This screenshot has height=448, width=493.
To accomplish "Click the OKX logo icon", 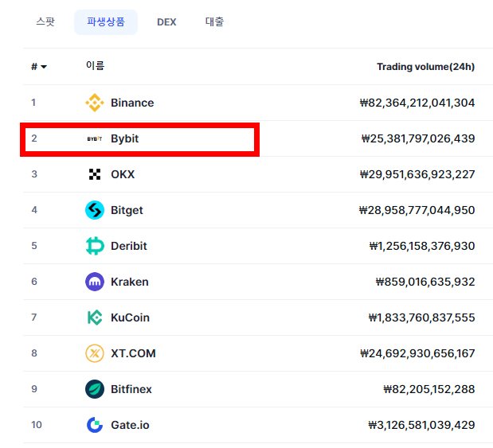I will coord(94,174).
